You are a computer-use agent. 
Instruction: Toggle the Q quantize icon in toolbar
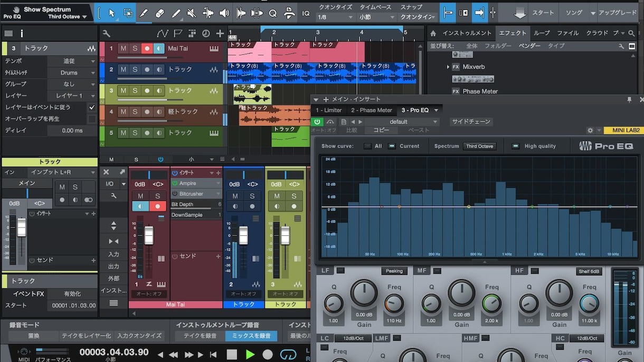pos(273,13)
